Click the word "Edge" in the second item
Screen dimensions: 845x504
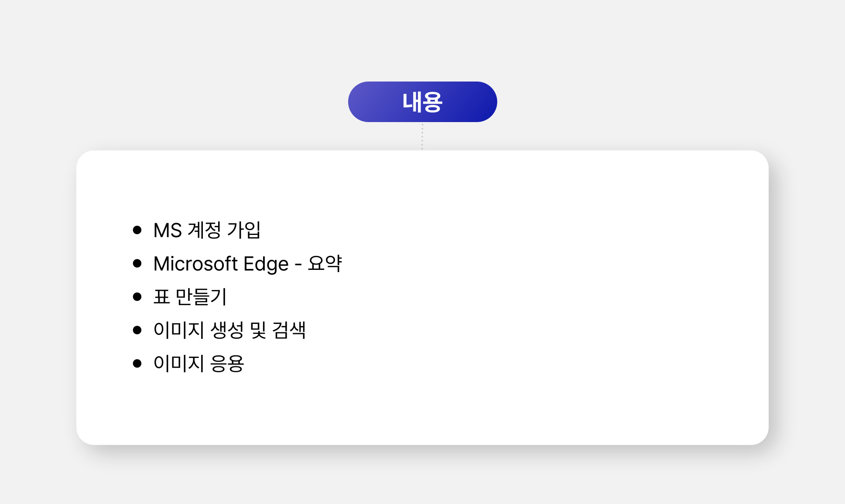[x=266, y=264]
